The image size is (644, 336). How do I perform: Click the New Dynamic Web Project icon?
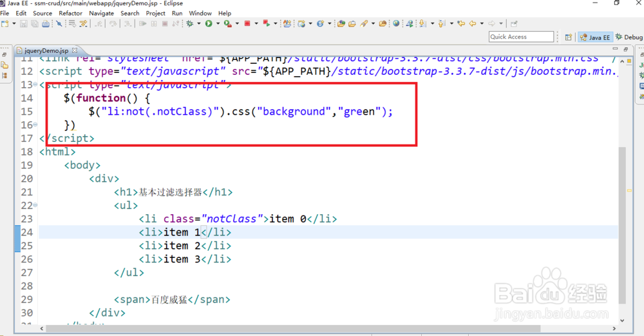301,24
